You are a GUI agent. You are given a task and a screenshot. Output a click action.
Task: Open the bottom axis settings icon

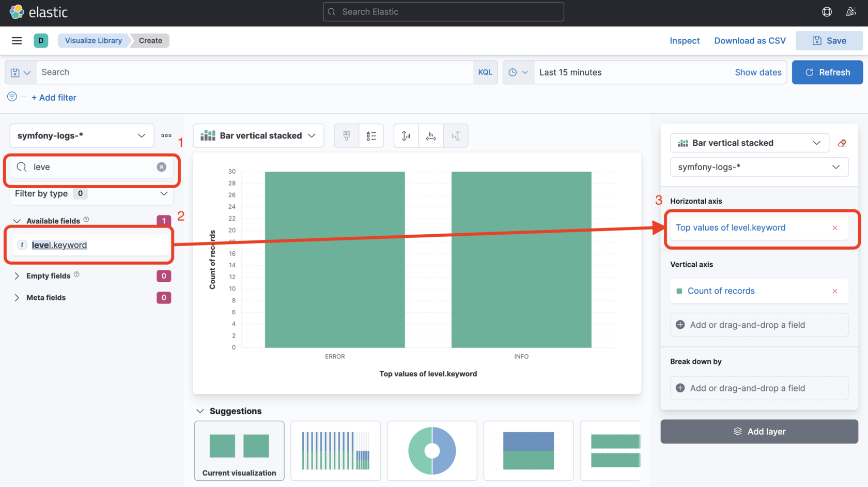coord(431,136)
